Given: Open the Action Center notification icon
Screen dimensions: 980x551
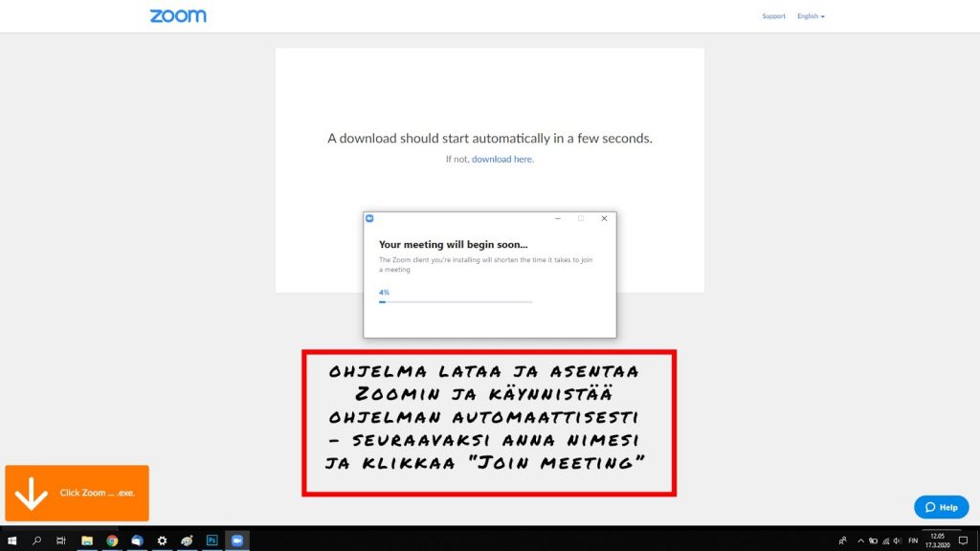Looking at the screenshot, I should [963, 541].
